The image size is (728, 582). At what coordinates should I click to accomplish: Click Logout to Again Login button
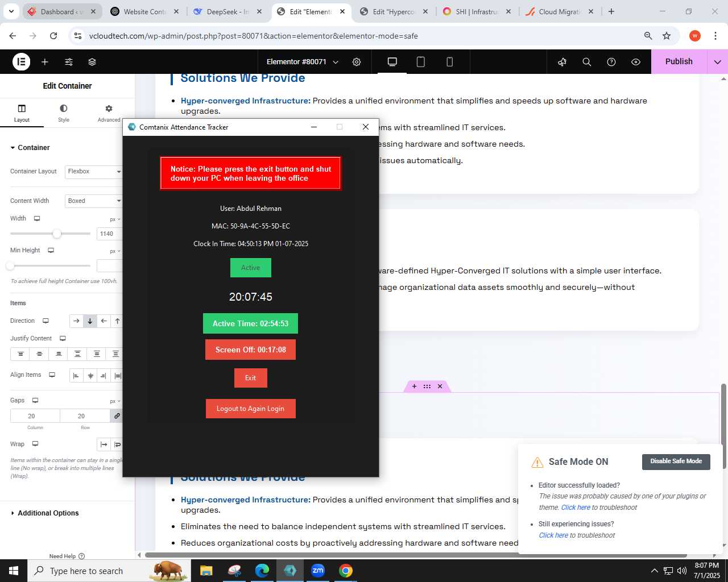click(x=250, y=409)
